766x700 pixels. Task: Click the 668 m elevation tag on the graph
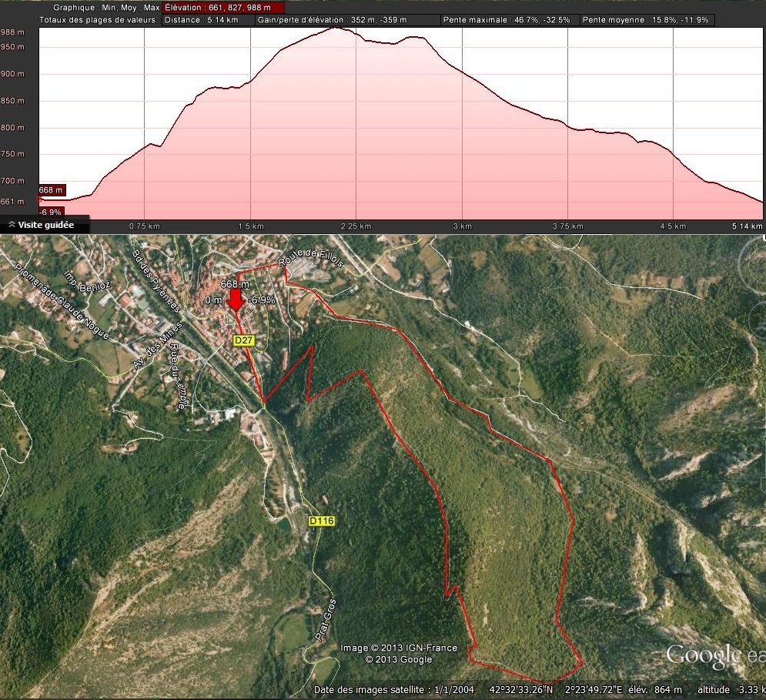[x=52, y=190]
